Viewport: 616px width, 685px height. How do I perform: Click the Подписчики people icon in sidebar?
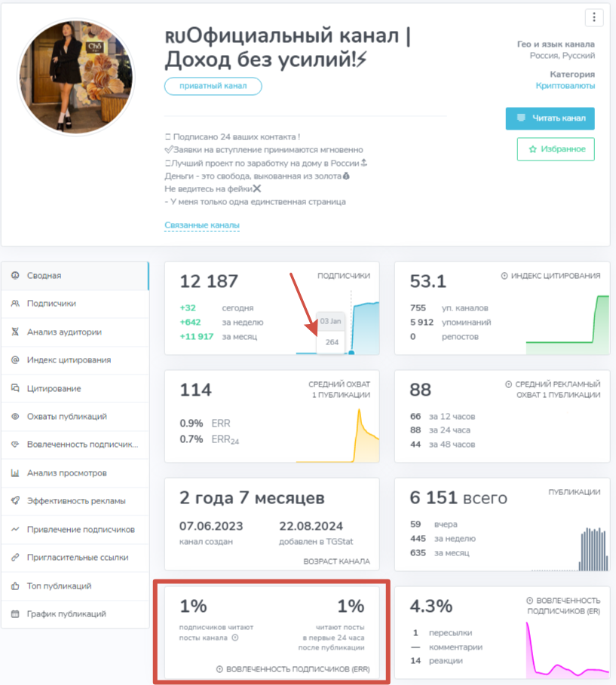tap(15, 304)
